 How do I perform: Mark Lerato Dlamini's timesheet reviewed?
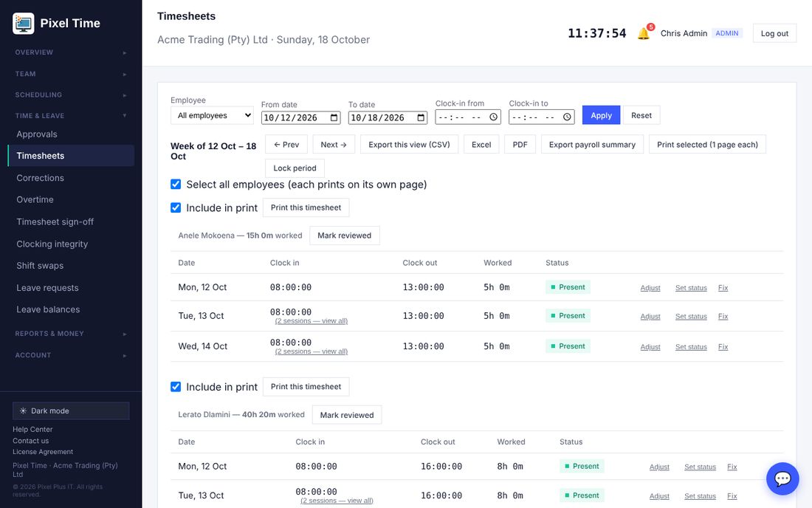point(347,415)
